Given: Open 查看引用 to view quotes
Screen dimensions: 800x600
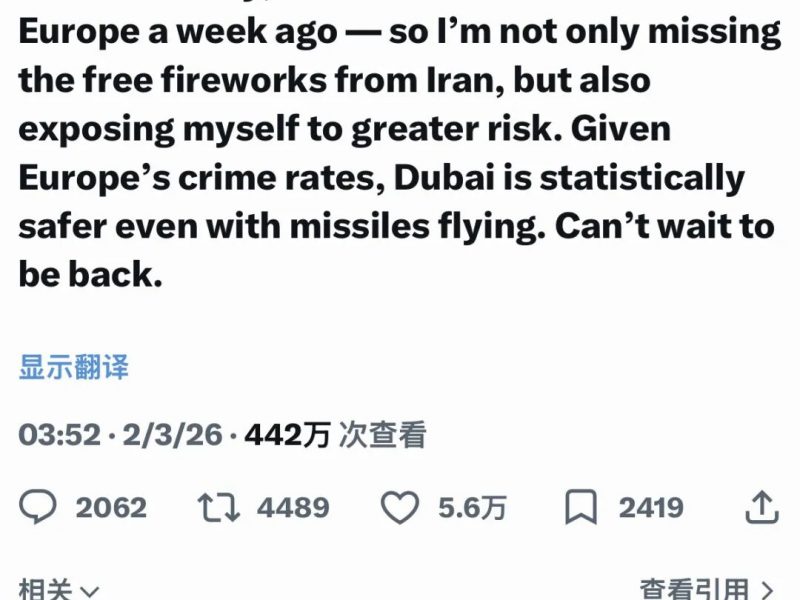Looking at the screenshot, I should (694, 591).
